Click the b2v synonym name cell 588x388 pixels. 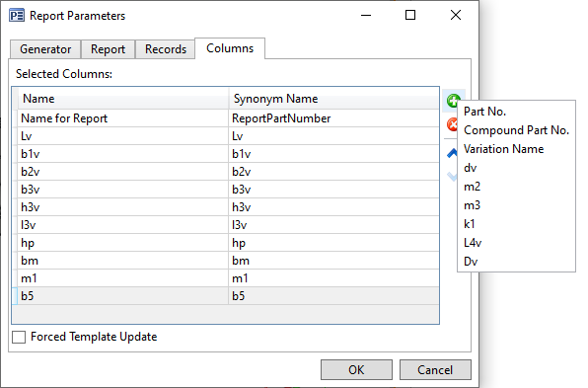(333, 172)
